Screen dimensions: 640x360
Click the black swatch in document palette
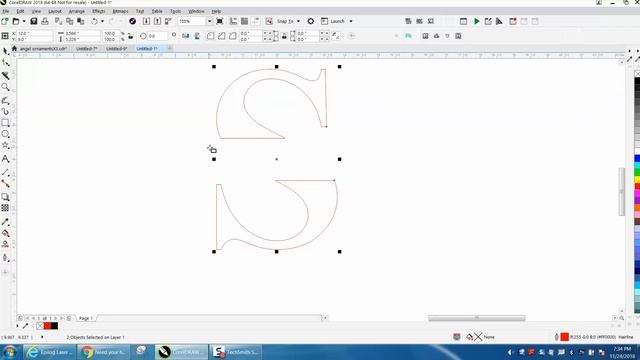[x=54, y=326]
